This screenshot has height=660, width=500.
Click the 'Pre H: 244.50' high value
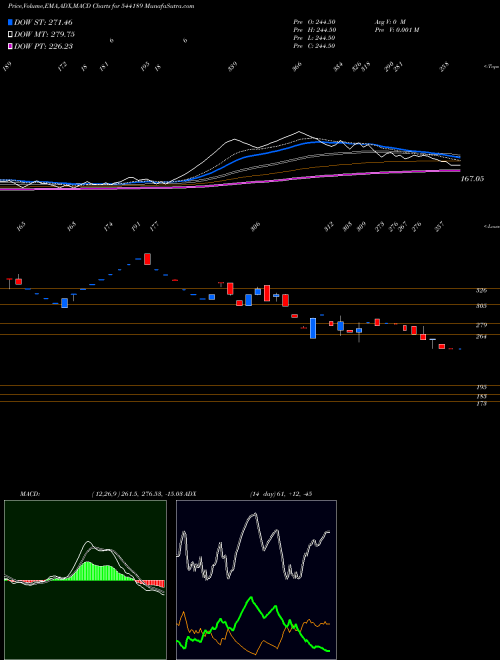314,30
